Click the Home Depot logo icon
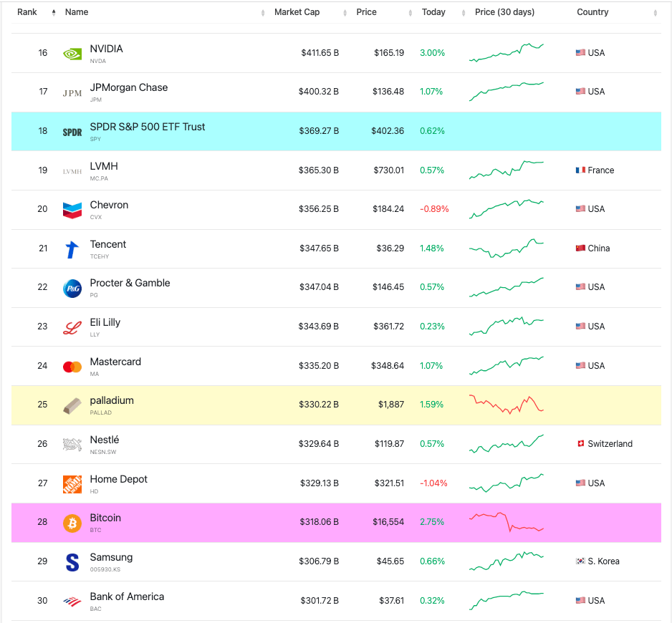The width and height of the screenshot is (672, 623). [72, 484]
